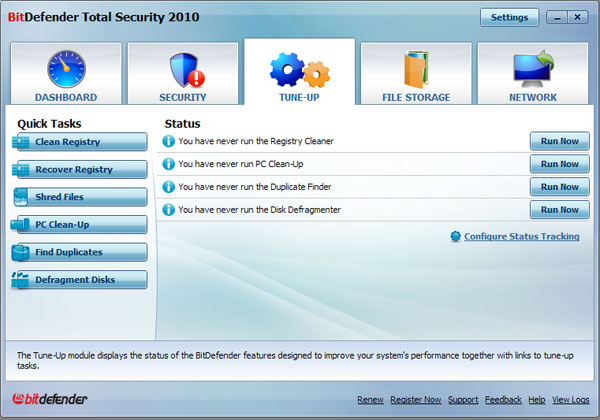
Task: Click the Clean Registry button icon
Action: pos(21,142)
